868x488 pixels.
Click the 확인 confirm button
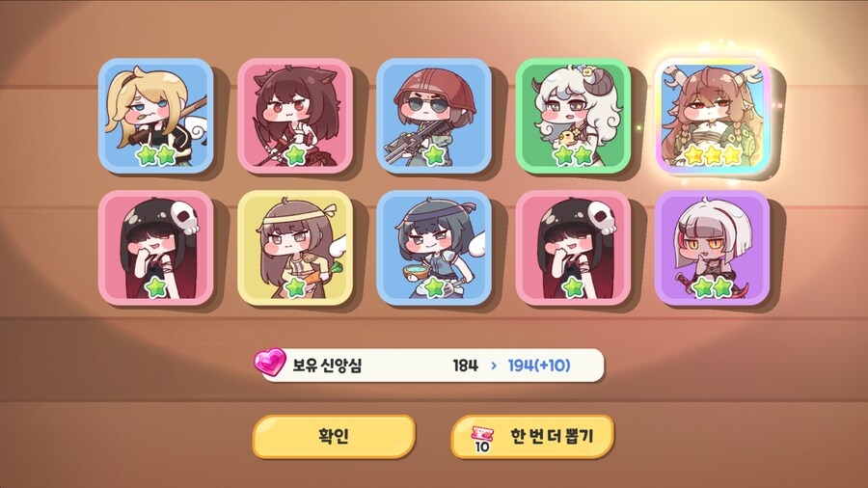coord(334,437)
